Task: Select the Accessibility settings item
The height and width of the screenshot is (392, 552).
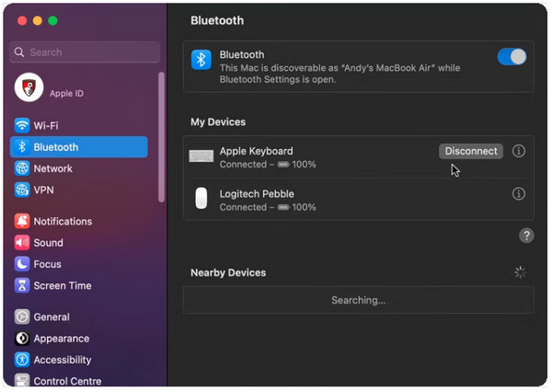Action: click(79, 360)
